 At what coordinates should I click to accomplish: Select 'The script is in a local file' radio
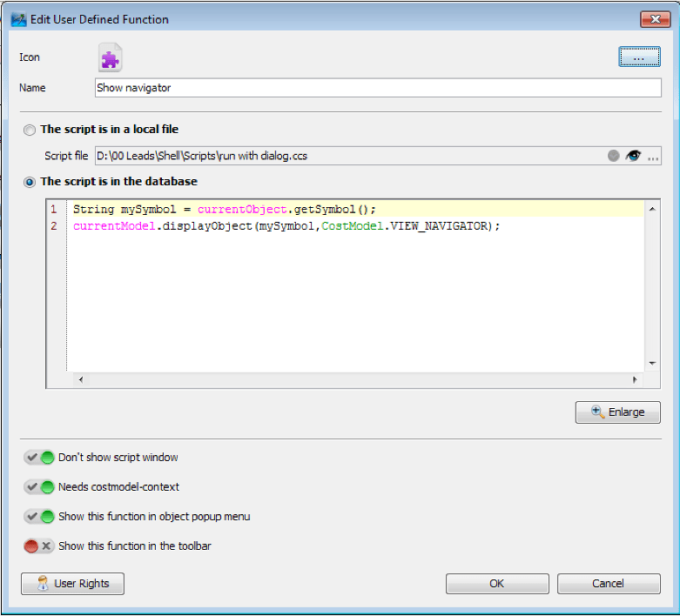(30, 130)
